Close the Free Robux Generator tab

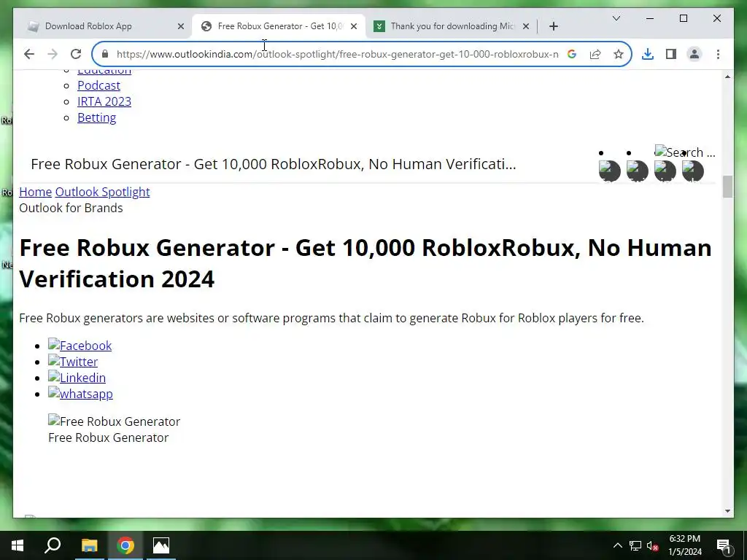coord(354,26)
